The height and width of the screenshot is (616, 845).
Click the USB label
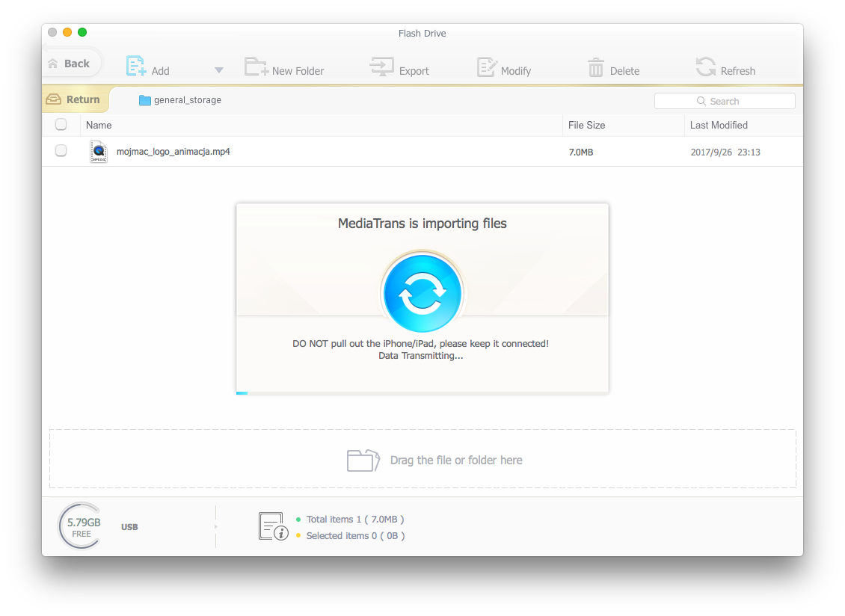click(x=129, y=527)
